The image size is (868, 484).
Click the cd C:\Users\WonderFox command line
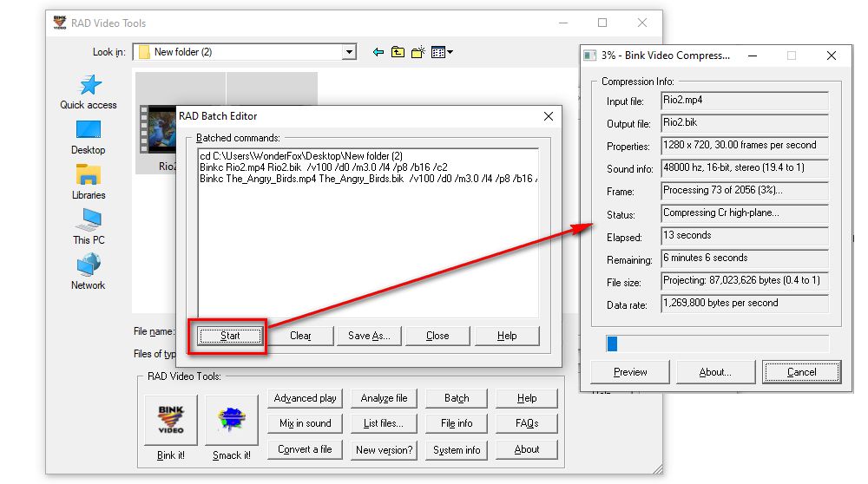pos(301,156)
